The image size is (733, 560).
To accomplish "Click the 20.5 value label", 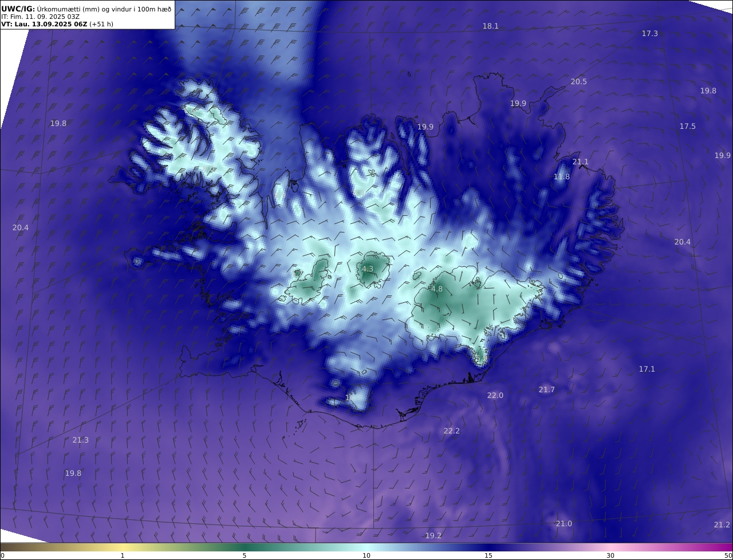I will (579, 82).
